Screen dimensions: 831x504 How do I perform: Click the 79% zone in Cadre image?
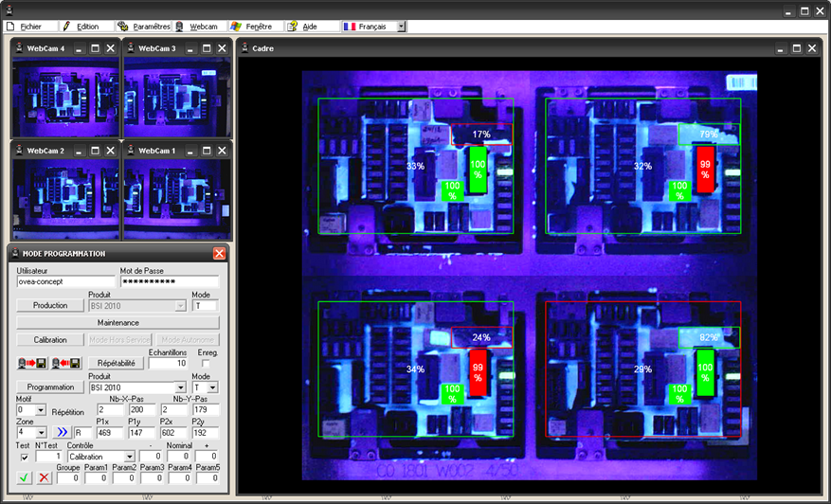(709, 135)
